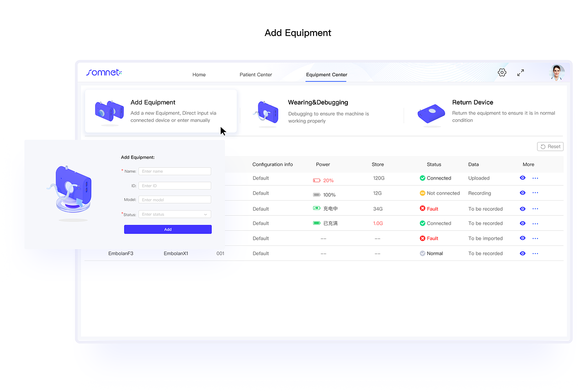585x392 pixels.
Task: Toggle fullscreen with the expand arrows icon
Action: click(x=521, y=73)
